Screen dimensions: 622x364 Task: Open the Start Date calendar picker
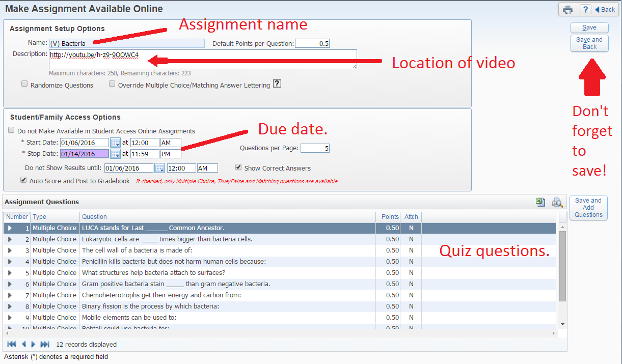click(115, 143)
